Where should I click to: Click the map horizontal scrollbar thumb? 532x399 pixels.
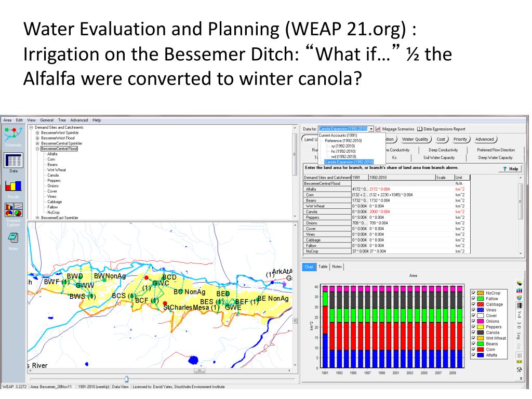coord(199,370)
